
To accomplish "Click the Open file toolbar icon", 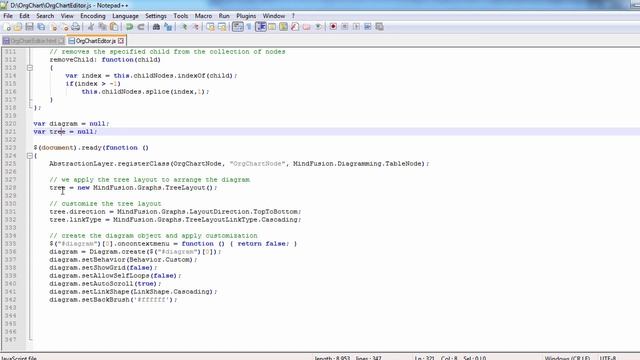I will 18,27.
